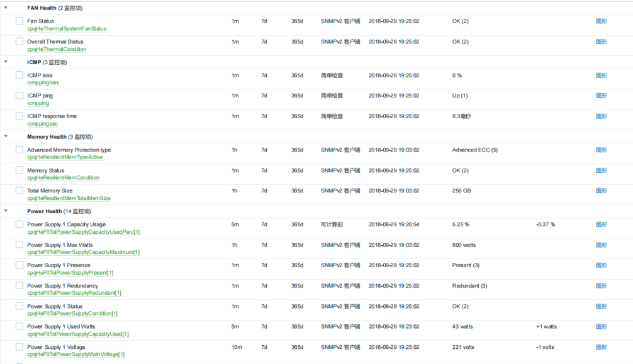The height and width of the screenshot is (364, 633).
Task: Show 图形 graph for Power Supply 1 Used Watts
Action: [601, 327]
